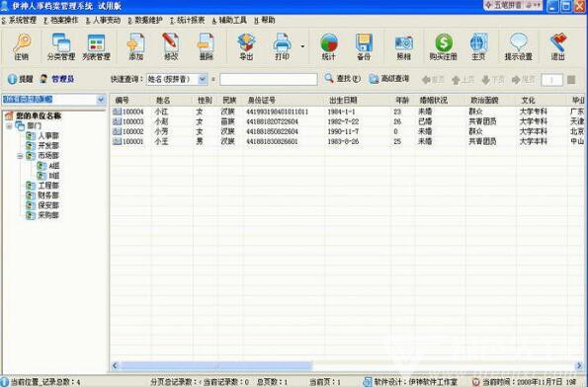The width and height of the screenshot is (588, 387).
Task: Select 工程部 in department tree
Action: click(48, 186)
